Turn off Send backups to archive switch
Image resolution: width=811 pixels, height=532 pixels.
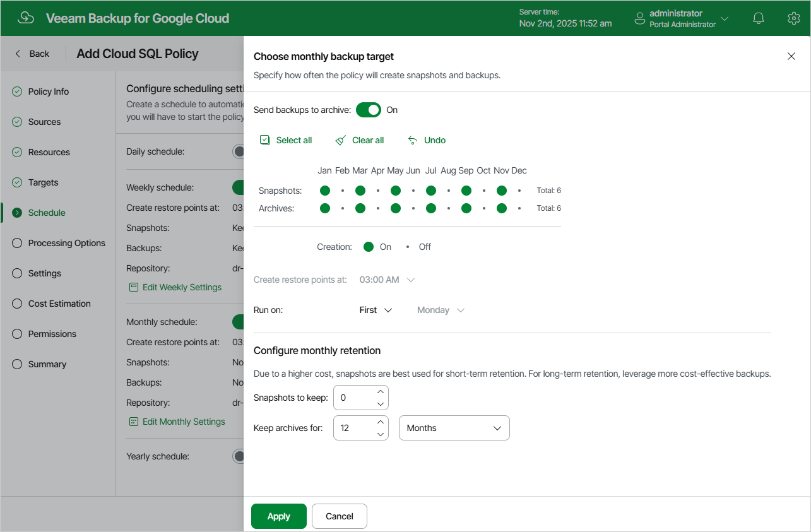369,110
